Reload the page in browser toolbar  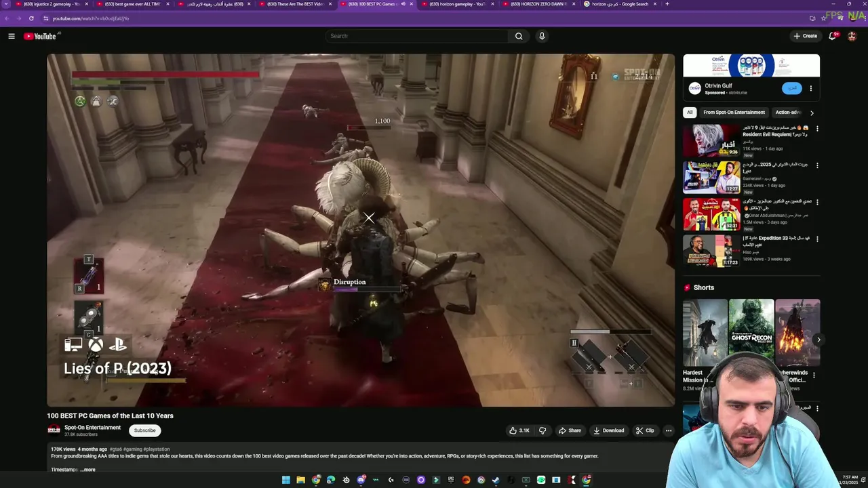coord(31,18)
